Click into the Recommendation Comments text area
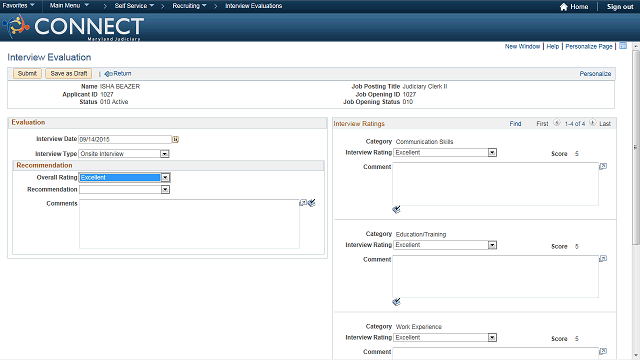Image resolution: width=640 pixels, height=360 pixels. pos(189,224)
